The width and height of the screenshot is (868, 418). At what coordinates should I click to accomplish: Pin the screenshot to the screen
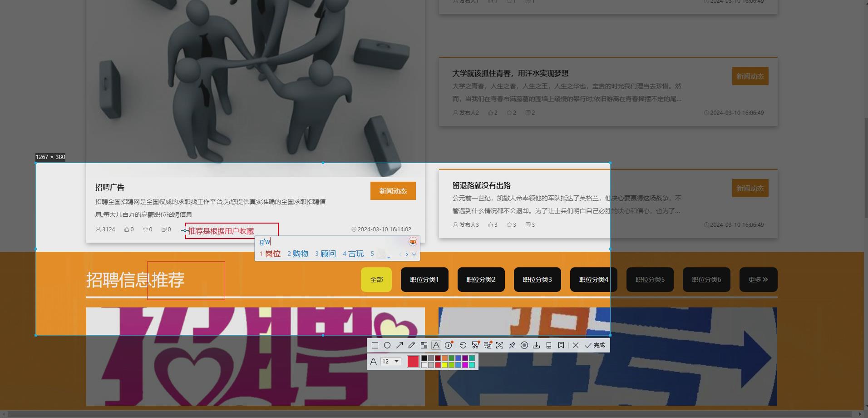click(x=512, y=345)
